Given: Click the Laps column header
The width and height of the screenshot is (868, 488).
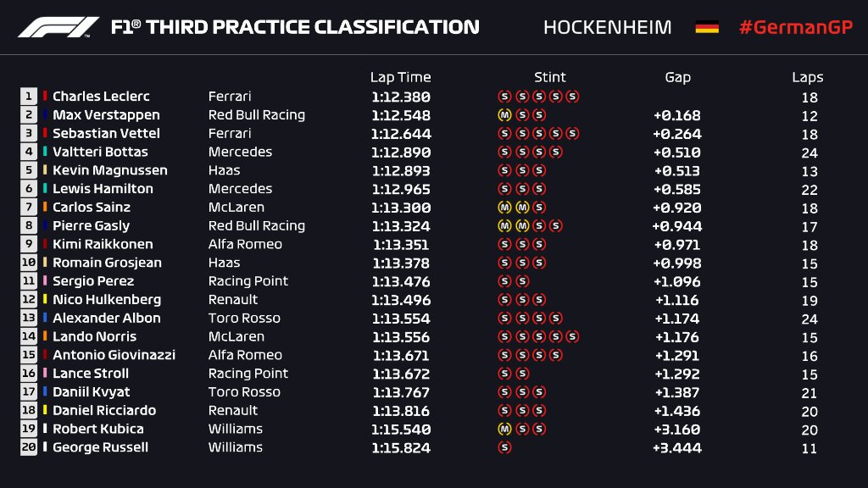Looking at the screenshot, I should (808, 77).
